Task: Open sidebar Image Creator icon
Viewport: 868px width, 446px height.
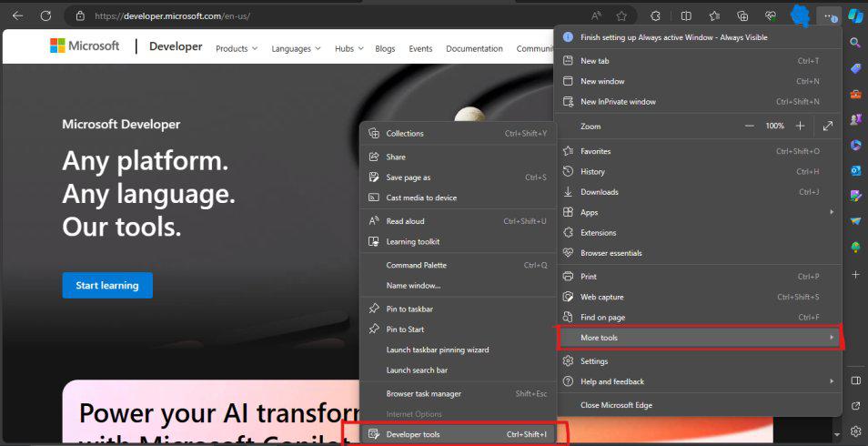Action: pyautogui.click(x=855, y=196)
